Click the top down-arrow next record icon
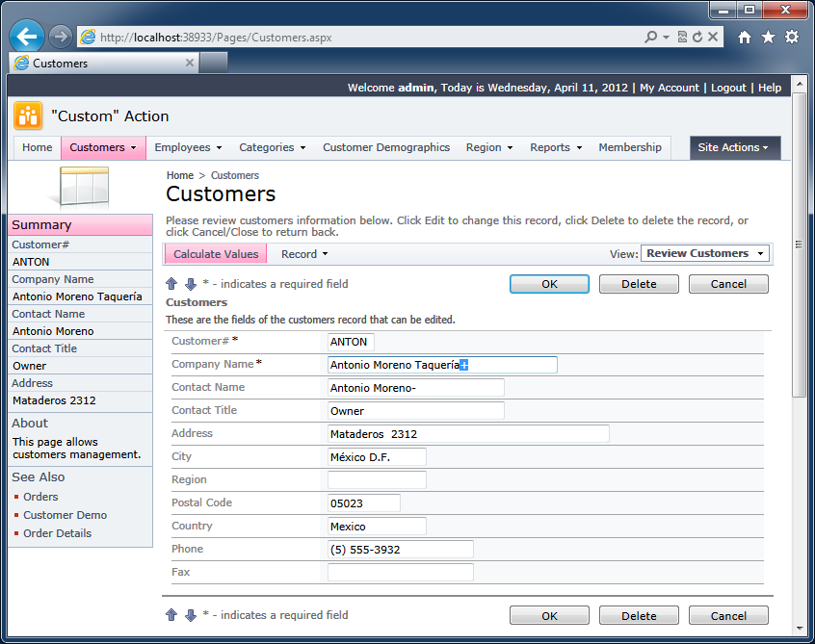This screenshot has width=815, height=644. point(191,284)
